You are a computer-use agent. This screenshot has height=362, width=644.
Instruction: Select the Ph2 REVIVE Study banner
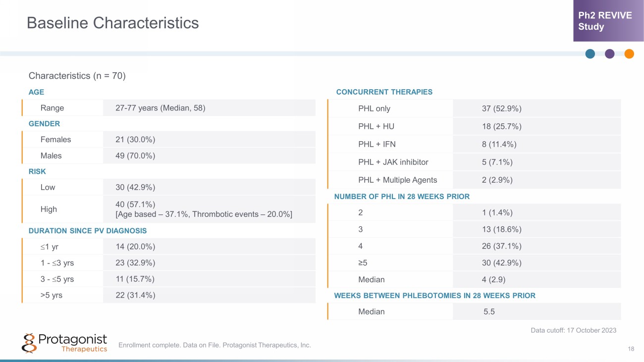(608, 21)
